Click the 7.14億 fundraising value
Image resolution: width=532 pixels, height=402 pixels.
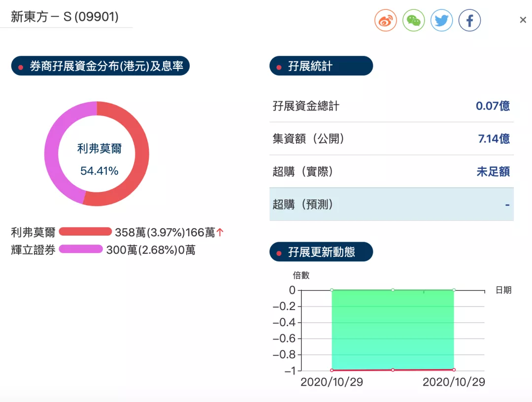pos(494,139)
